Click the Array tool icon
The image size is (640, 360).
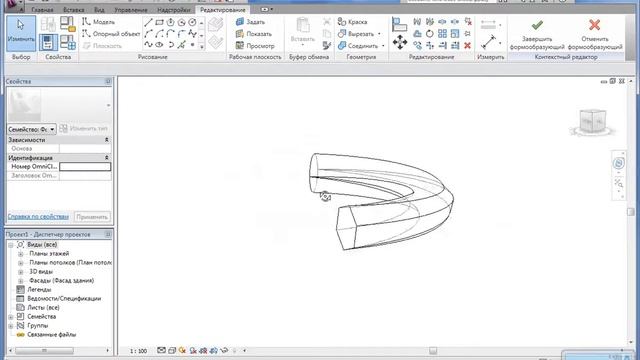(442, 34)
